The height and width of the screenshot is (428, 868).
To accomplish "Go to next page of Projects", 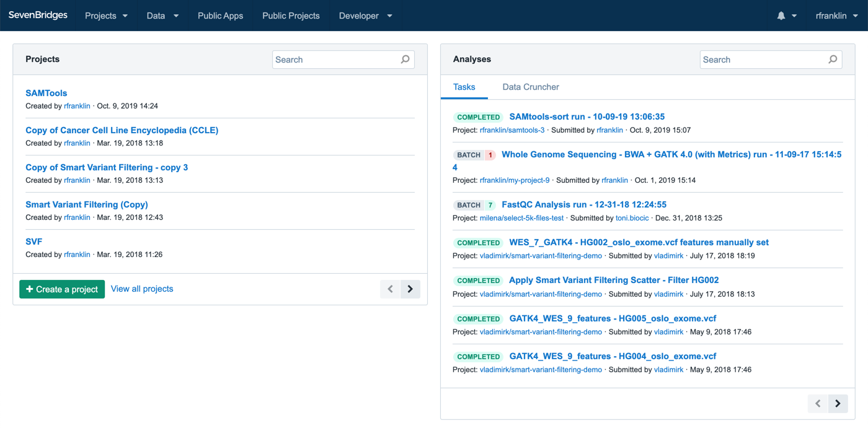I will 410,289.
